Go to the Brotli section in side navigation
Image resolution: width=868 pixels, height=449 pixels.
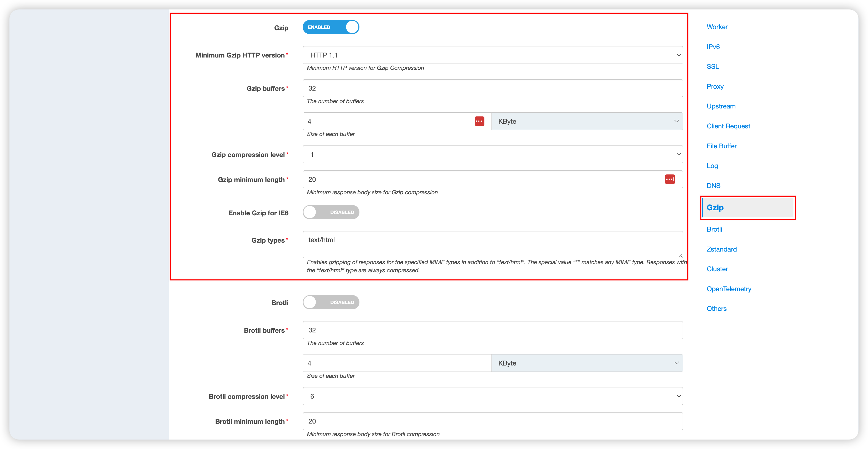[x=714, y=229]
